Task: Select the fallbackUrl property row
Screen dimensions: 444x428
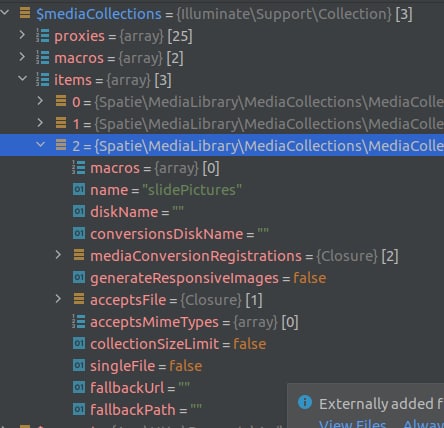Action: (x=140, y=388)
